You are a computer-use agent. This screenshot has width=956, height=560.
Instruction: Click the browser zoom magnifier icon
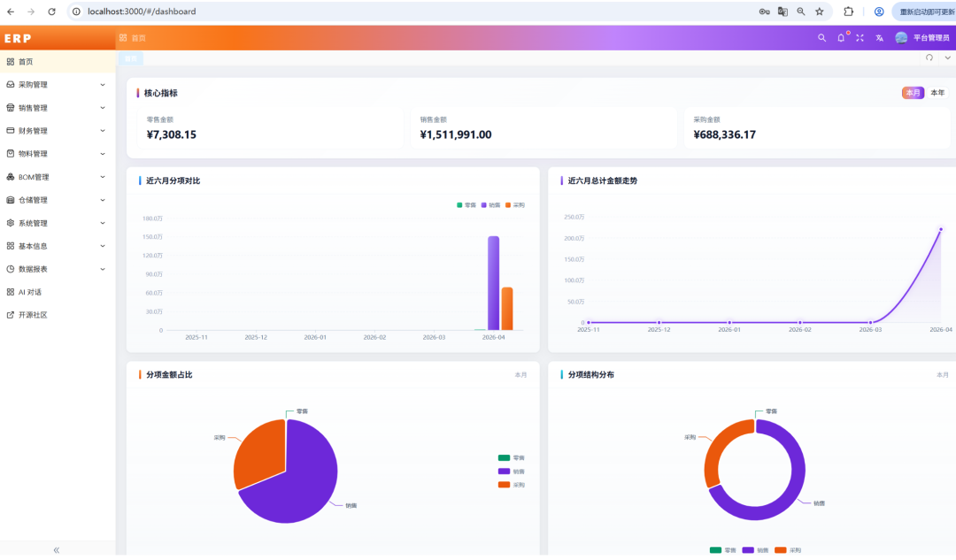click(801, 12)
